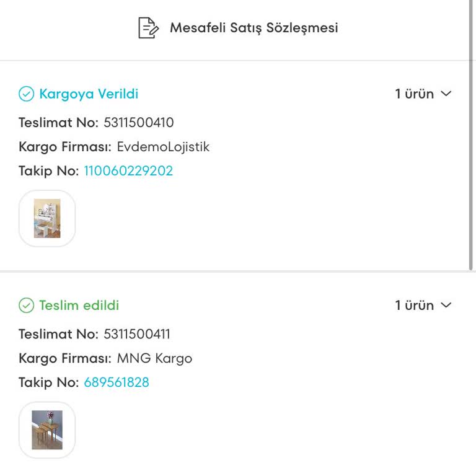Open tracking number 110060229202
This screenshot has width=476, height=476.
pos(128,171)
